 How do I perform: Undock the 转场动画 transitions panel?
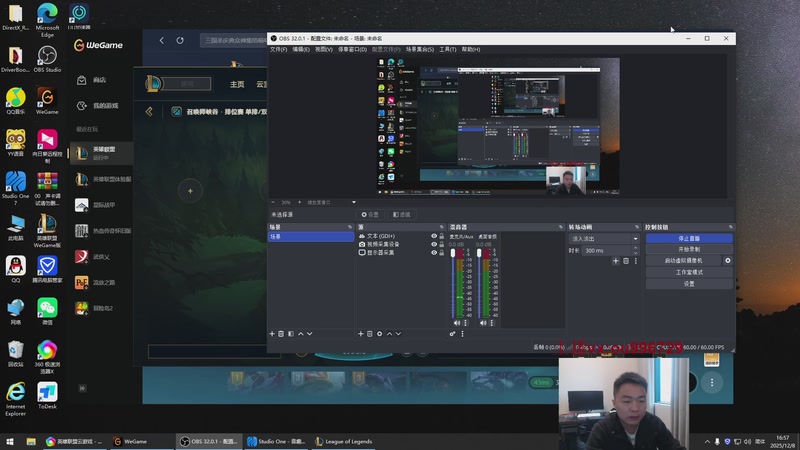tap(637, 227)
